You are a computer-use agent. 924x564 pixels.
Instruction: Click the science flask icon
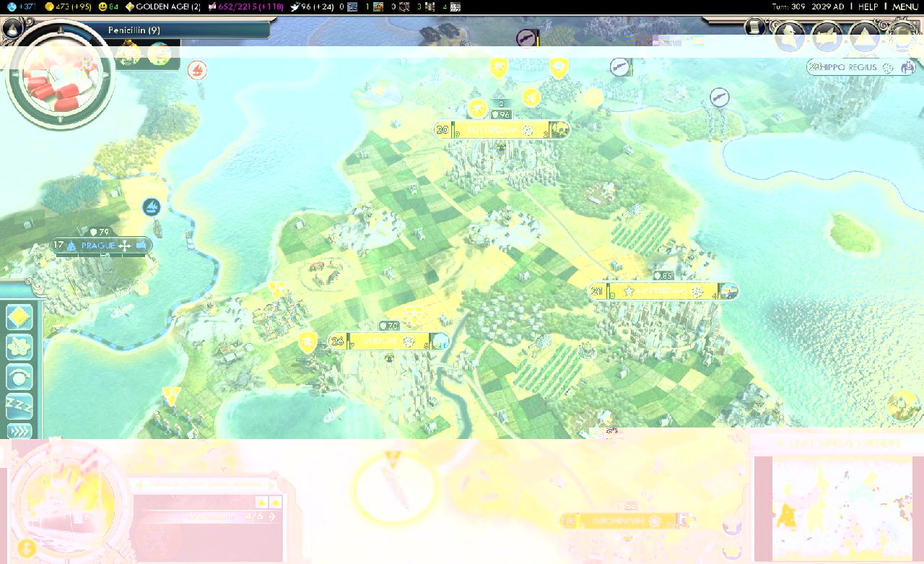point(9,6)
